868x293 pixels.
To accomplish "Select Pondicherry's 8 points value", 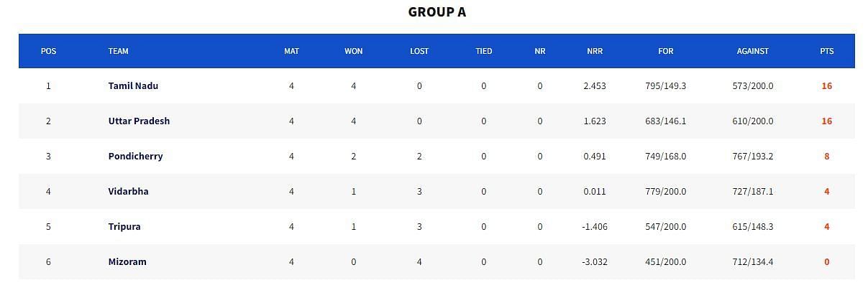I will click(x=827, y=156).
